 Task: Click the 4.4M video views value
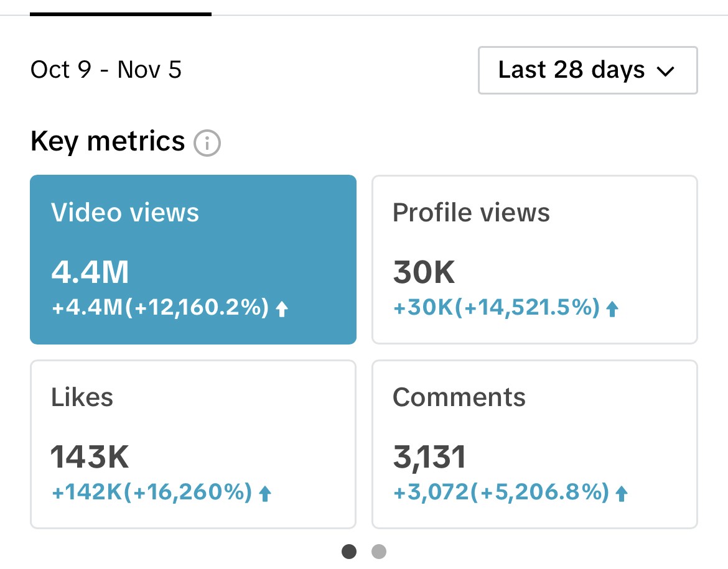pyautogui.click(x=90, y=272)
